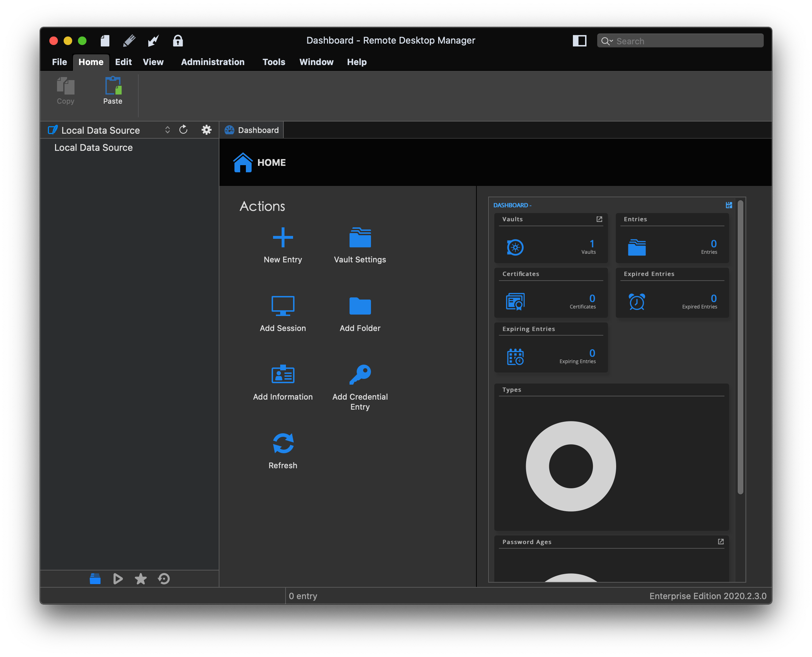The image size is (812, 657).
Task: Click the Certificates icon in dashboard
Action: [x=515, y=302]
